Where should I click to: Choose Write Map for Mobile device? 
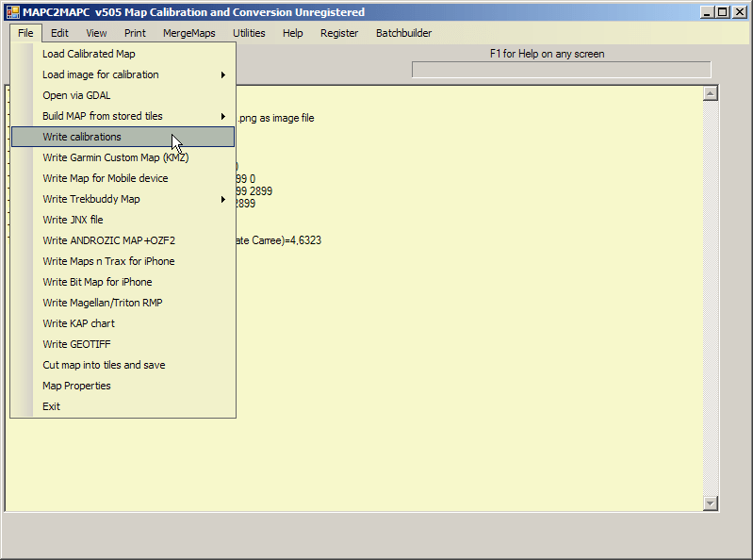pos(123,178)
